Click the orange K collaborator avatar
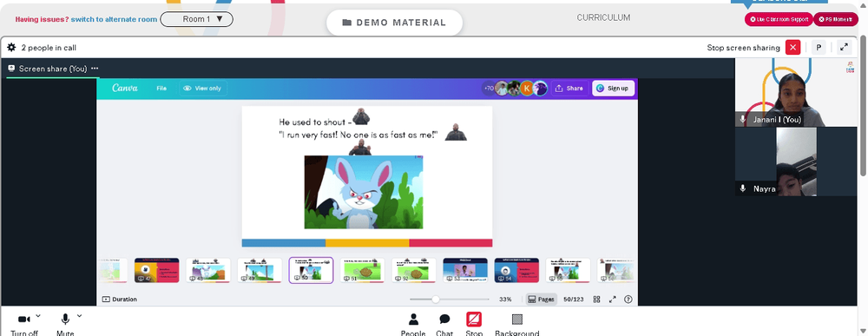Image resolution: width=868 pixels, height=336 pixels. click(527, 88)
